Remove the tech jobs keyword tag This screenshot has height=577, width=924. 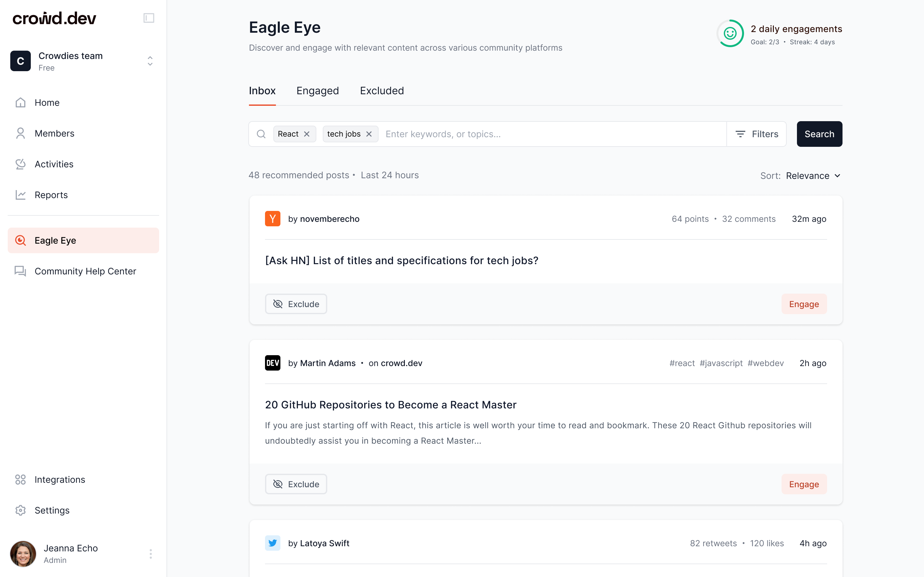[369, 134]
